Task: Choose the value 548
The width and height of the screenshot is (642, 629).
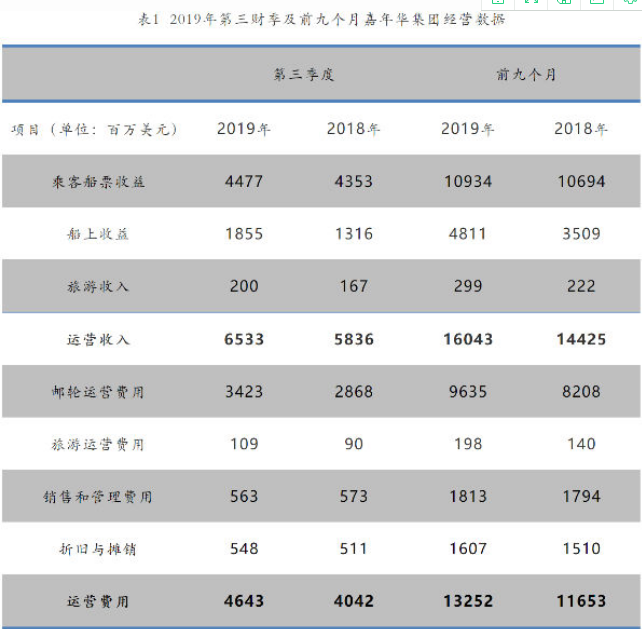Action: 244,549
